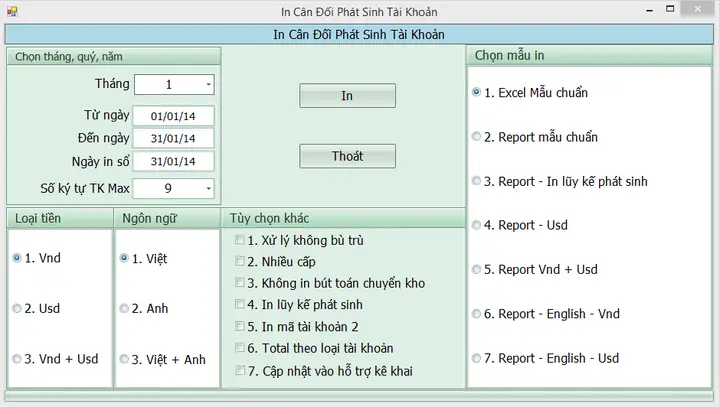Screen dimensions: 720x407
Task: Click the Tùy chọn khác section header
Action: tap(343, 218)
